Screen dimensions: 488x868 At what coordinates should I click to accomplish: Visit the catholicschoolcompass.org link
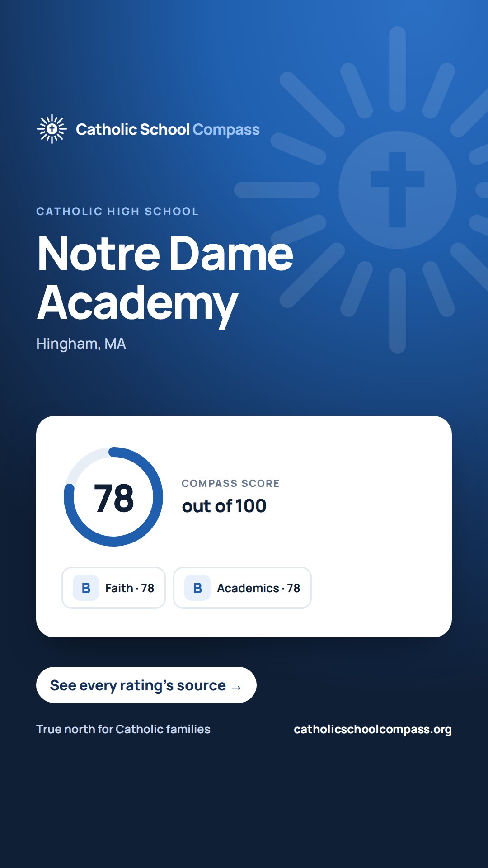pos(373,729)
